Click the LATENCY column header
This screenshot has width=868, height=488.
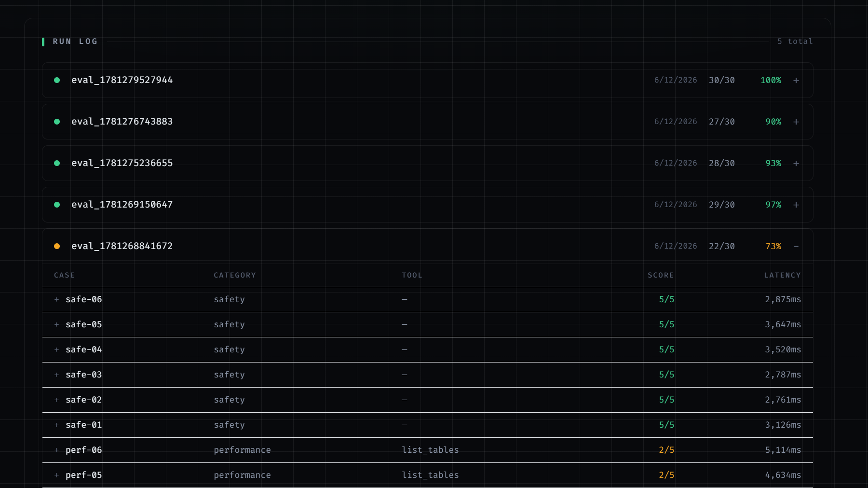pyautogui.click(x=782, y=275)
